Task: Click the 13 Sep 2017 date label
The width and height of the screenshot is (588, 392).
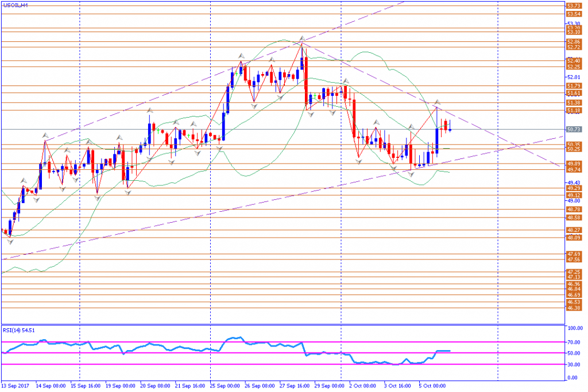Action: point(16,386)
